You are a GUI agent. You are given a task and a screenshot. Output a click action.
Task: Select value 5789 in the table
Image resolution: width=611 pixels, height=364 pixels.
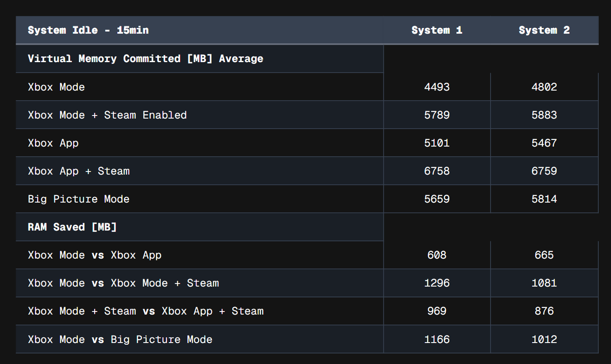437,115
